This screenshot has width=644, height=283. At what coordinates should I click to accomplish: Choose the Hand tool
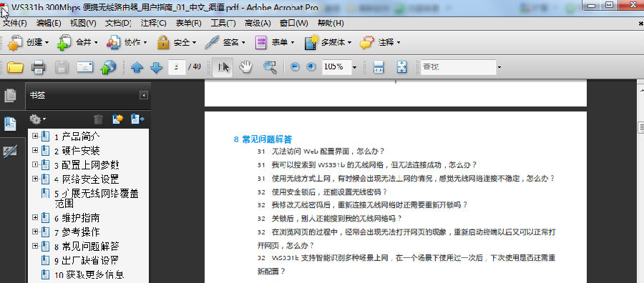click(x=245, y=67)
